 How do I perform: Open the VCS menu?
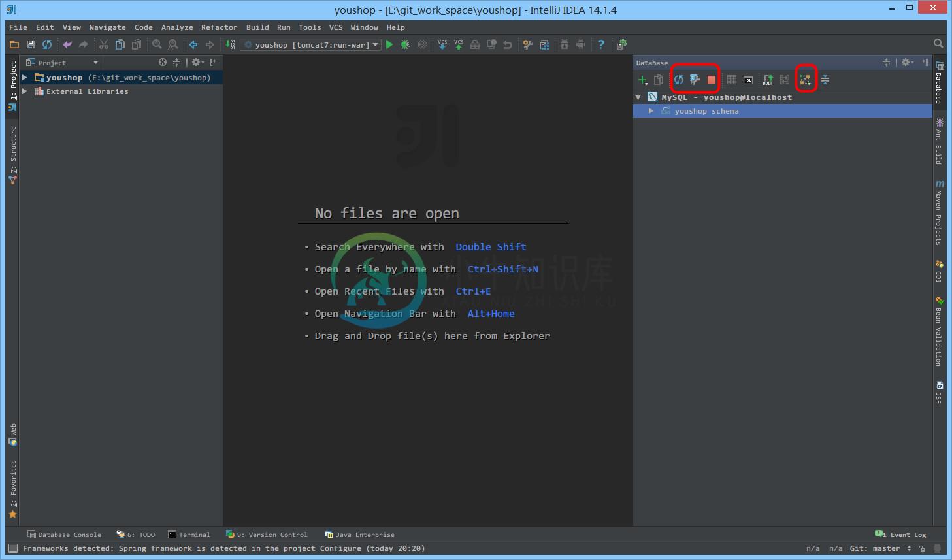point(336,27)
